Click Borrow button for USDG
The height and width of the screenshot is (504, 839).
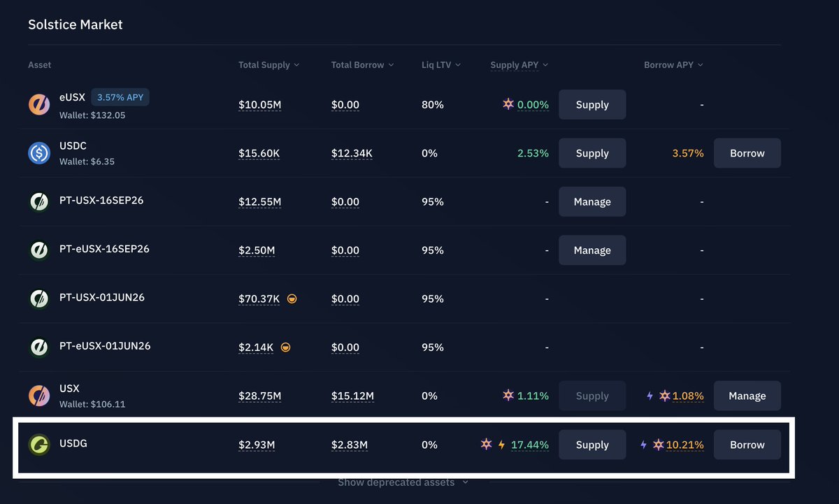point(747,445)
